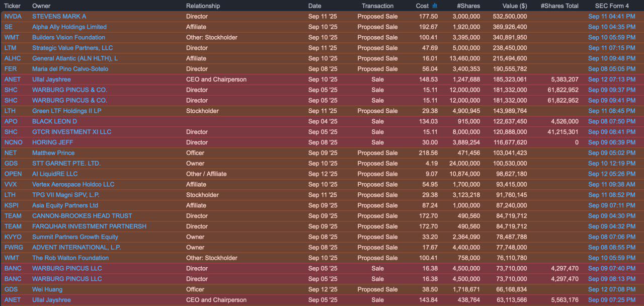The height and width of the screenshot is (306, 644).
Task: Click shares total cell 41,215,301
Action: tap(565, 132)
